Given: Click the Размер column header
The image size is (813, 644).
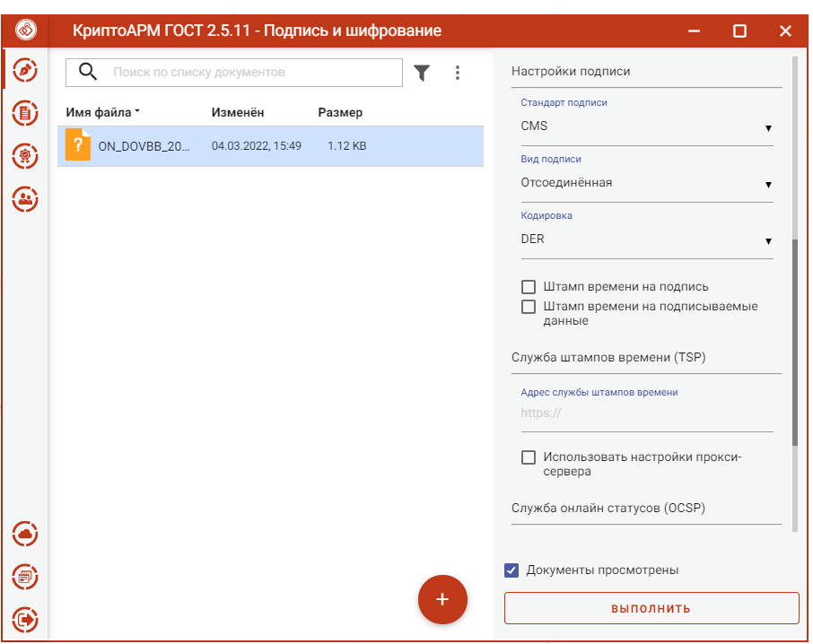Looking at the screenshot, I should pos(340,112).
